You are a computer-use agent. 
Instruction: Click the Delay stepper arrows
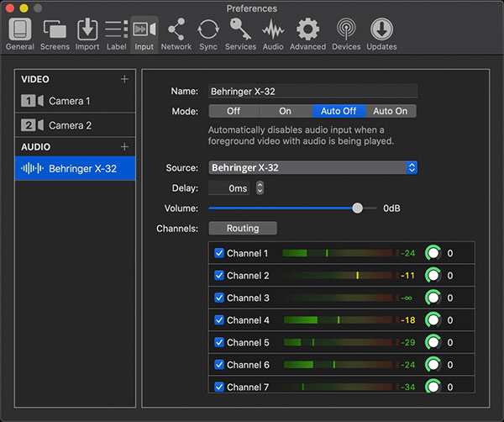click(x=260, y=188)
